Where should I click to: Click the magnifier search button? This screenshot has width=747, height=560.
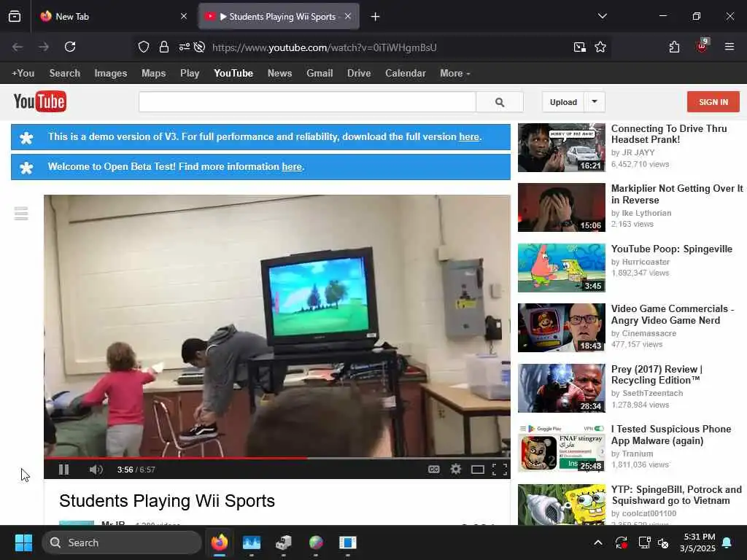point(500,102)
